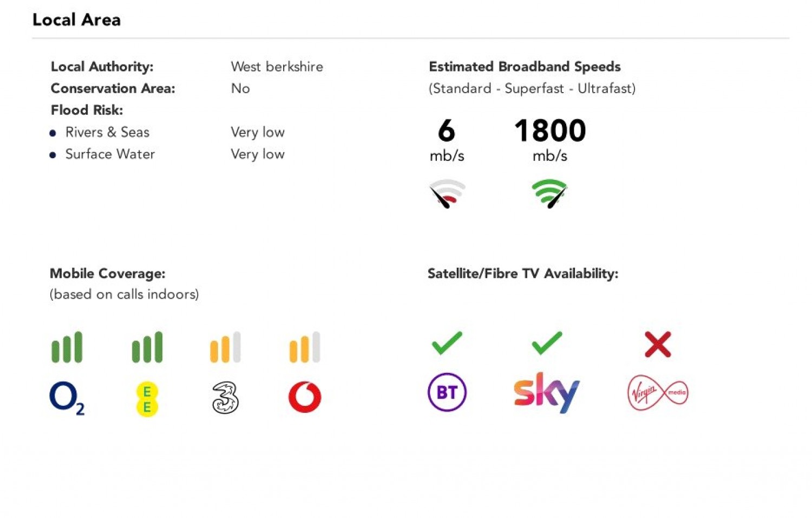The height and width of the screenshot is (518, 812).
Task: Click the EE network logo
Action: (x=147, y=399)
